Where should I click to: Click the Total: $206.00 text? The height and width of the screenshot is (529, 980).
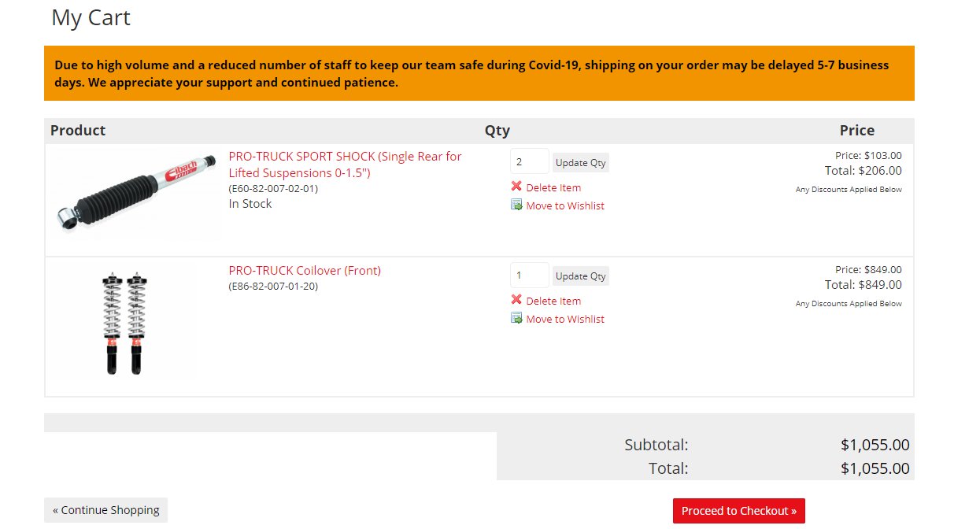coord(864,170)
